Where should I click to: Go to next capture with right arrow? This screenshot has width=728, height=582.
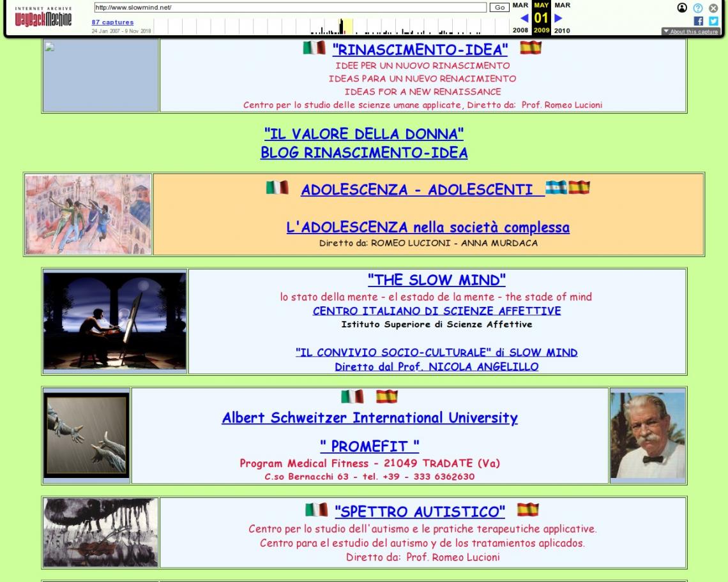558,18
